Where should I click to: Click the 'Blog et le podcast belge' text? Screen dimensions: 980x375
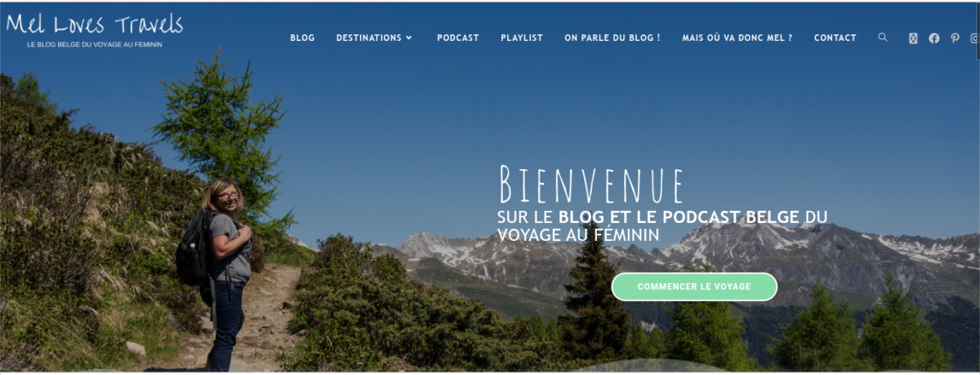pos(679,217)
